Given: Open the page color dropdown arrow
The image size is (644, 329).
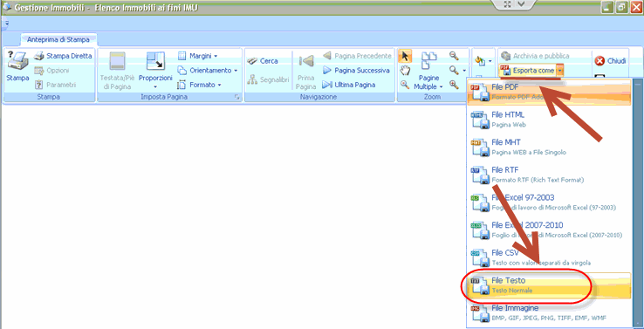Looking at the screenshot, I should coord(490,61).
